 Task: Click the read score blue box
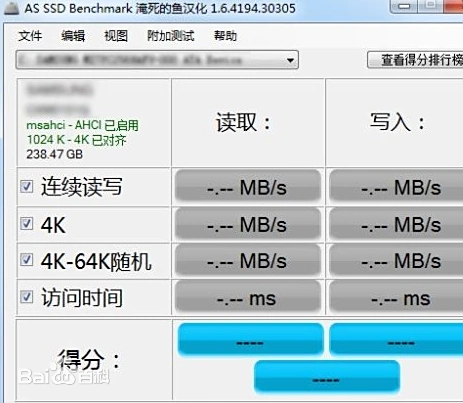point(251,339)
